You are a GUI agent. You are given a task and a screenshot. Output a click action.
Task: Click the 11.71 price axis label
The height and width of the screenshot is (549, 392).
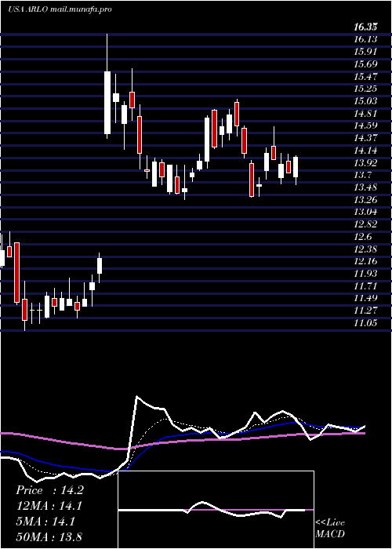pos(366,285)
